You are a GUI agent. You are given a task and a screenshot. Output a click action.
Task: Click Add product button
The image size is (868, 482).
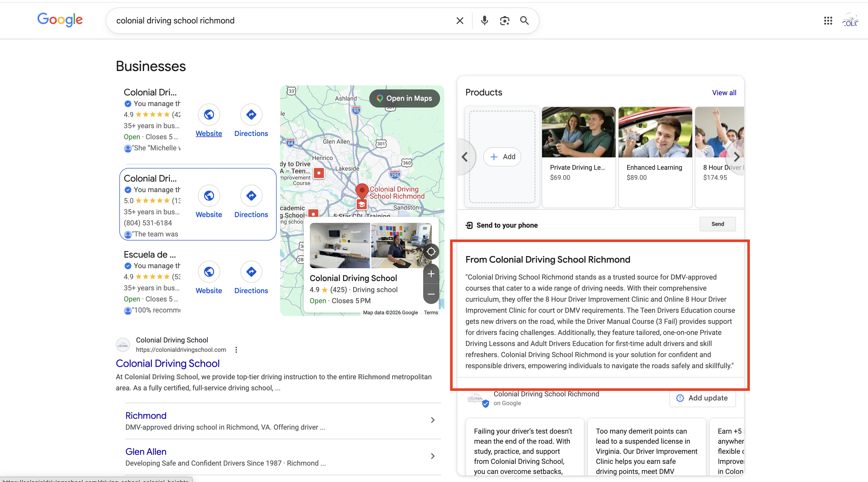(502, 157)
